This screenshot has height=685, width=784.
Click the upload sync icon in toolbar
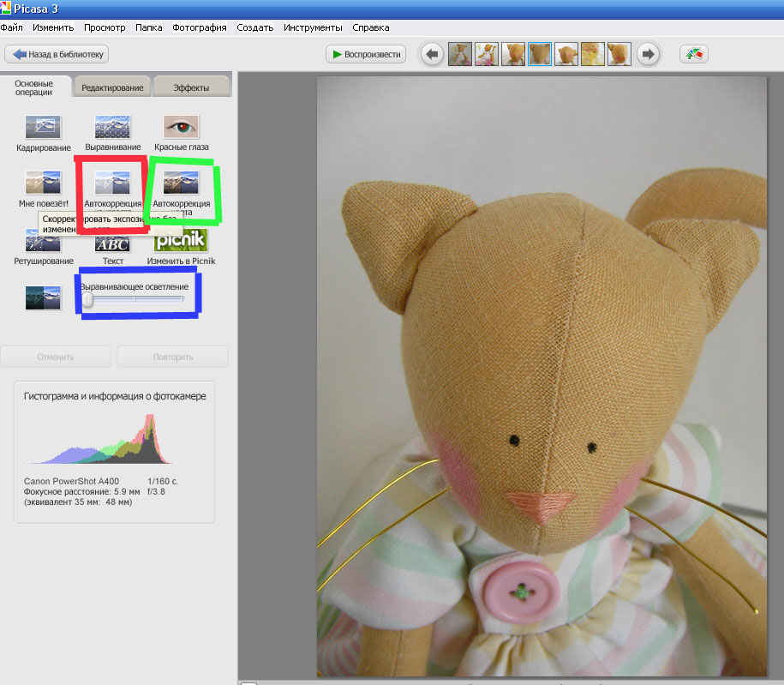coord(693,54)
